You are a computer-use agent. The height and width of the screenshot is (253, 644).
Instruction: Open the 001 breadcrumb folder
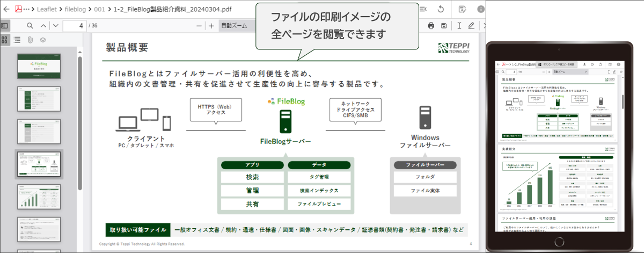99,9
